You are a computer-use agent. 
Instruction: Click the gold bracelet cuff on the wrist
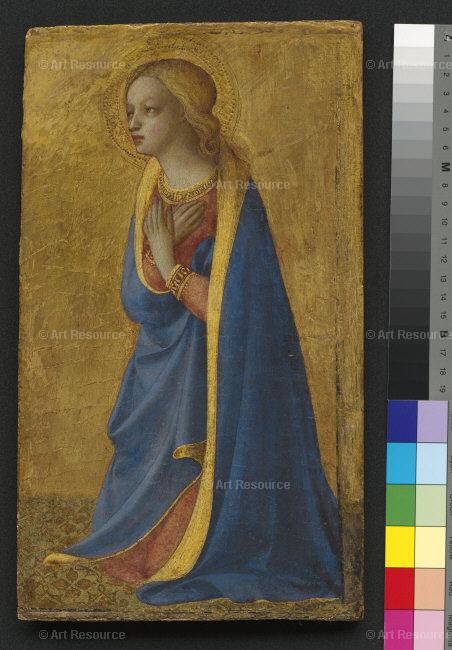(x=179, y=280)
